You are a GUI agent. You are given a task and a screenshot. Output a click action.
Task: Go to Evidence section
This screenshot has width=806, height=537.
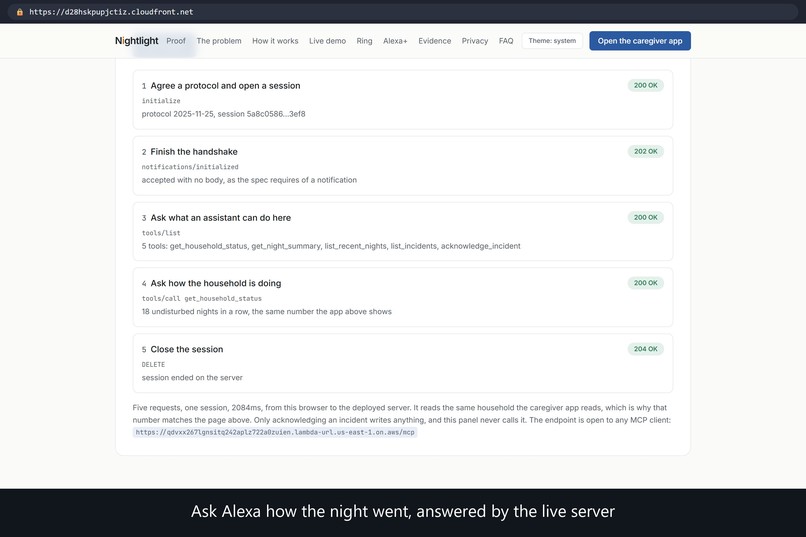click(x=434, y=41)
